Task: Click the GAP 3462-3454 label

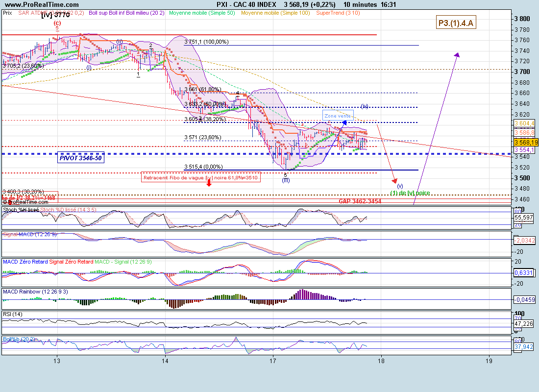Action: [360, 201]
